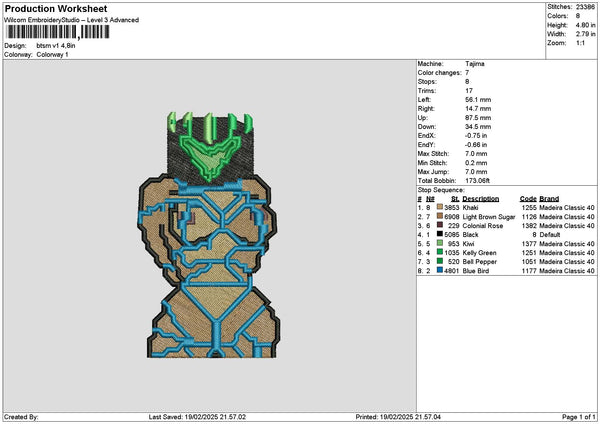
Task: Click the 'Kelly Green' description text
Action: click(479, 253)
